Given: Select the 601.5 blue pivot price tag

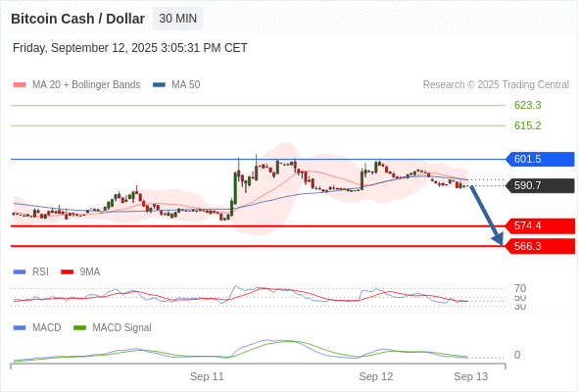Looking at the screenshot, I should pyautogui.click(x=540, y=160).
